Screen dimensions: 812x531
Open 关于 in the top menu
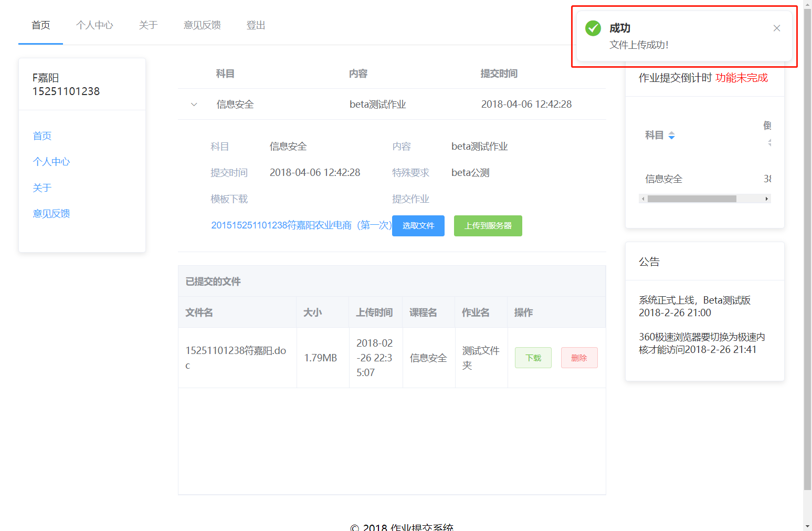[148, 25]
